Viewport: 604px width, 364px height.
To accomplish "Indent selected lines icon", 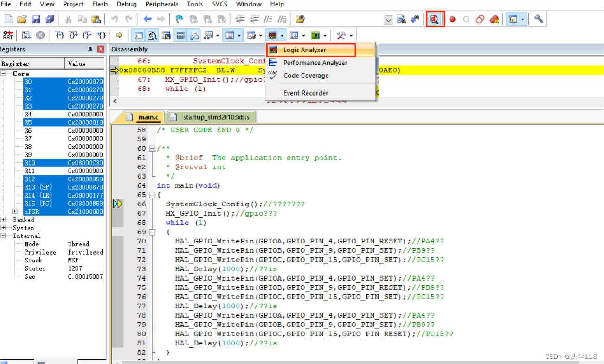I will 240,19.
